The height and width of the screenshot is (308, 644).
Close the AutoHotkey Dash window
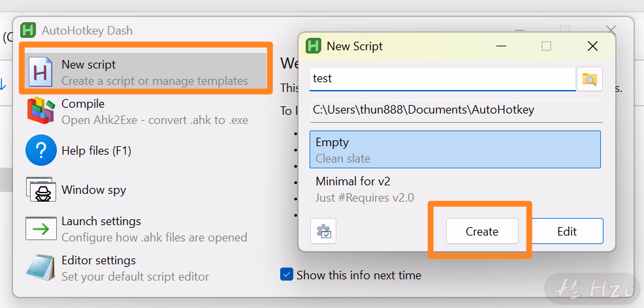coord(611,30)
